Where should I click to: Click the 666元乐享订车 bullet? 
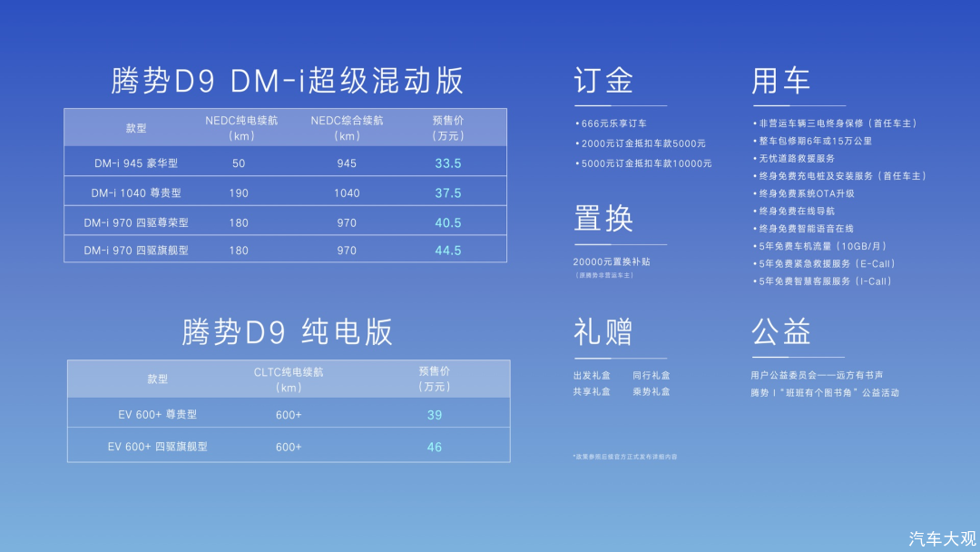[x=612, y=123]
